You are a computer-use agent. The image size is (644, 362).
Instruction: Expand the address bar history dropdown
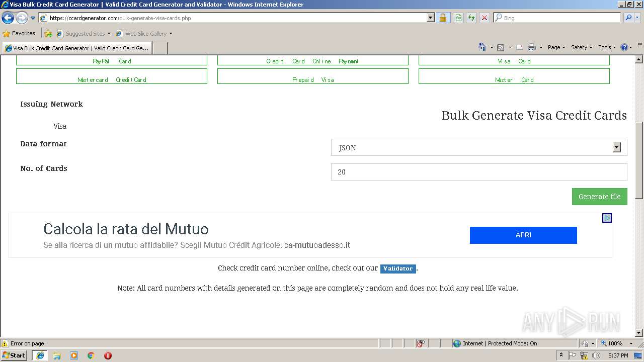[430, 18]
